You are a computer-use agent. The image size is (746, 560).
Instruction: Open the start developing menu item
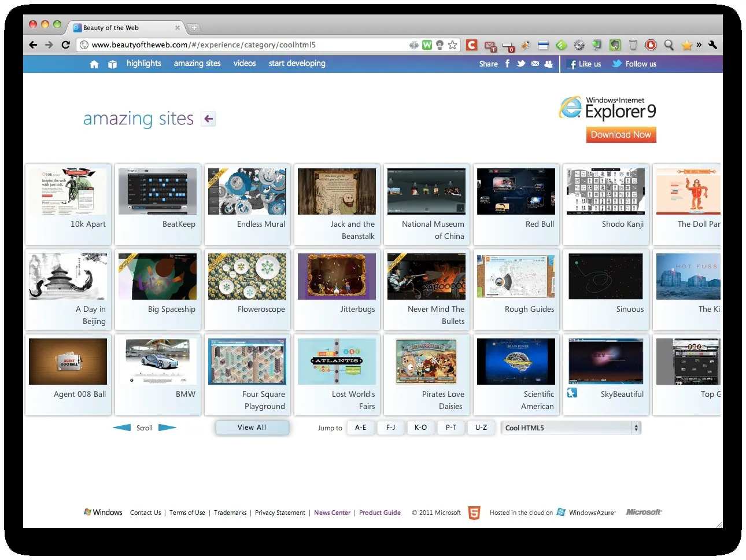coord(297,64)
